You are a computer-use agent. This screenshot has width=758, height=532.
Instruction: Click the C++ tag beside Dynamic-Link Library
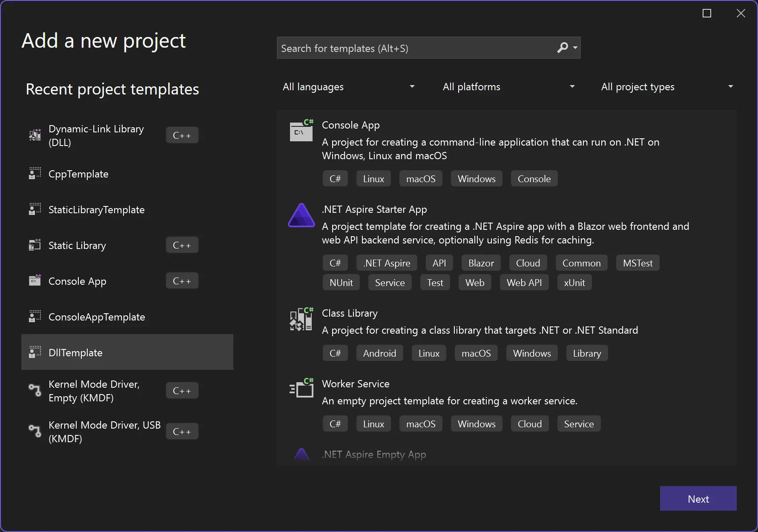182,135
